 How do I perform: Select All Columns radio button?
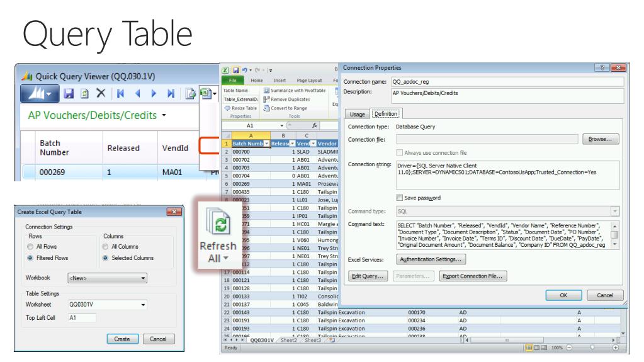pos(106,247)
